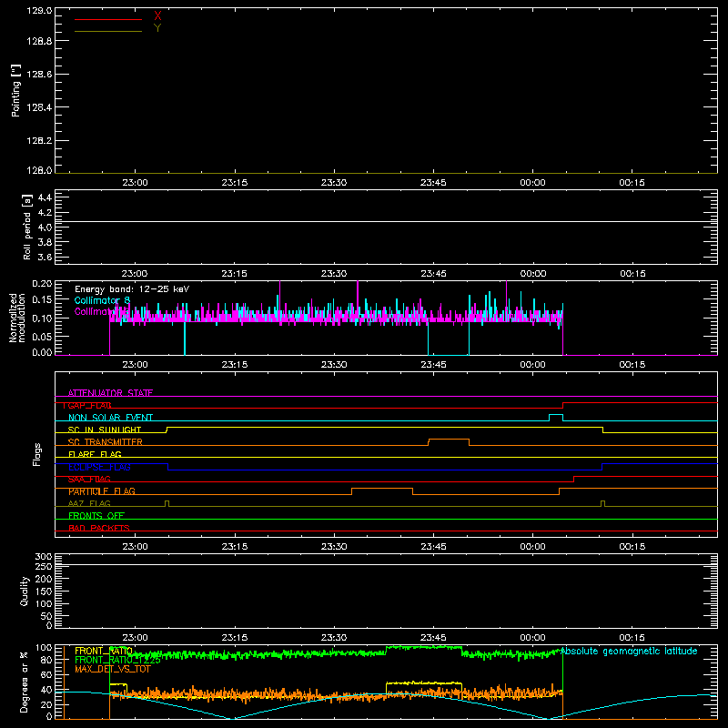Click the 23:45 time label below modulation panel

(x=434, y=365)
